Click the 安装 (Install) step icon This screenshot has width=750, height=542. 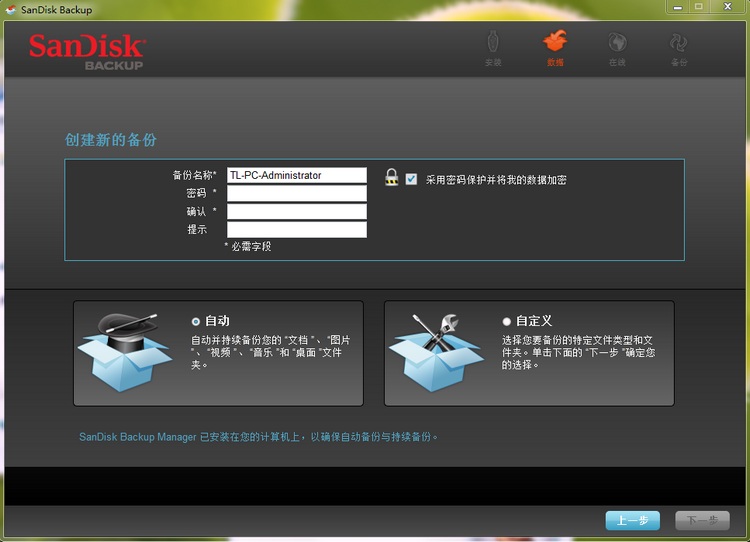point(493,43)
